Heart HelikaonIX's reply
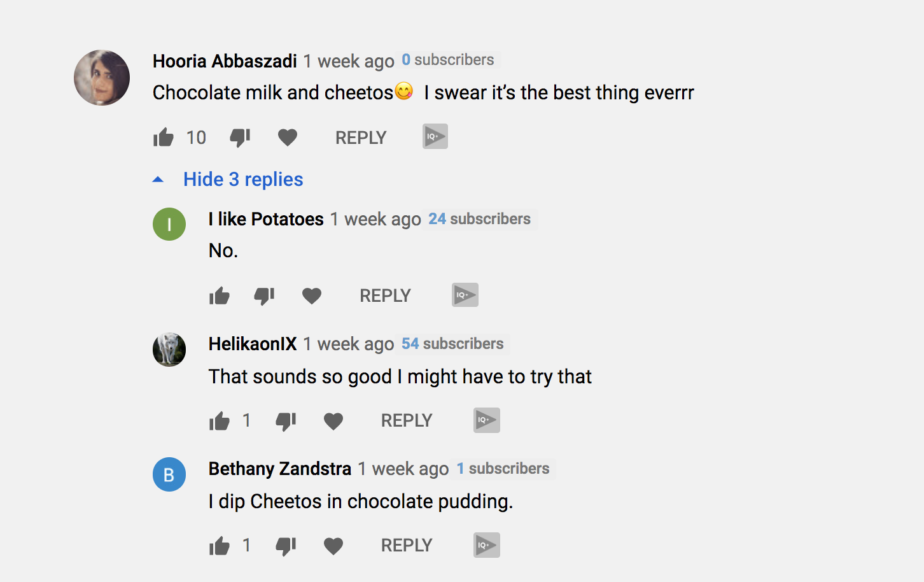924x582 pixels. tap(333, 421)
